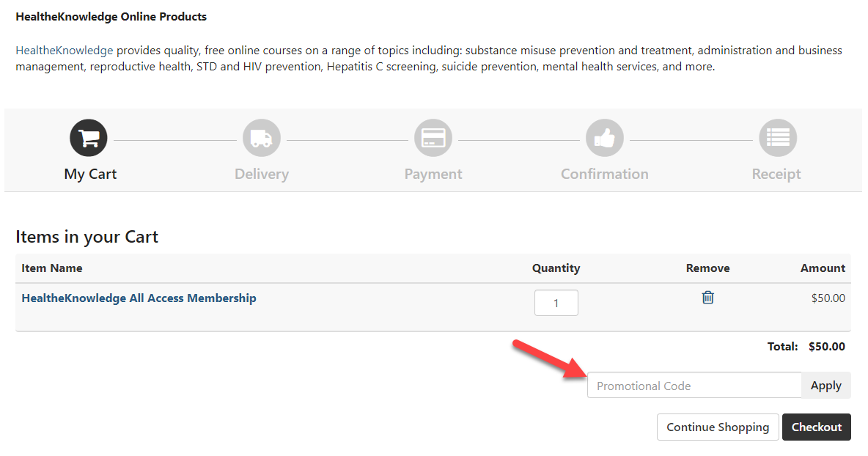Proceed with the Checkout button
Screen dimensions: 868x456
coord(817,427)
